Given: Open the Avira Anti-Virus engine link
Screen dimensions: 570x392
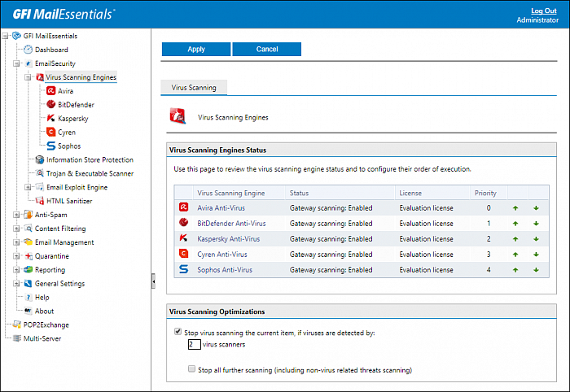Looking at the screenshot, I should (221, 208).
